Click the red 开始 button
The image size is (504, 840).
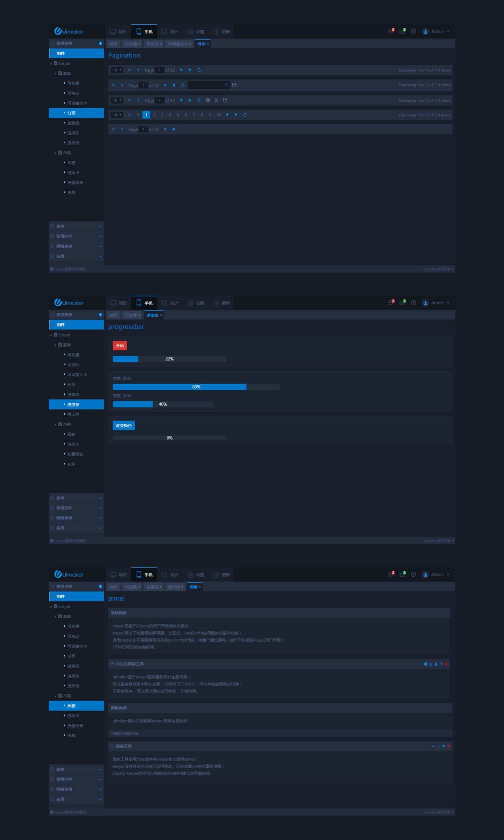click(120, 346)
